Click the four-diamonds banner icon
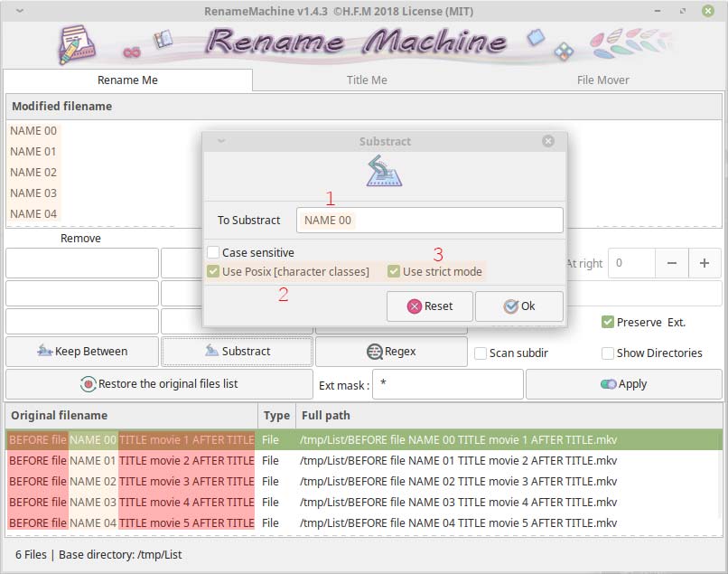 pyautogui.click(x=564, y=52)
